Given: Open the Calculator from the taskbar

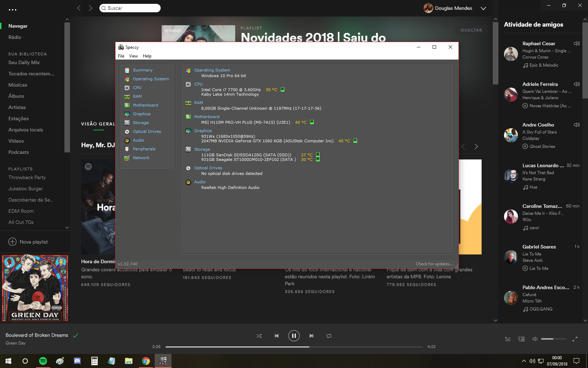Looking at the screenshot, I should click(94, 361).
